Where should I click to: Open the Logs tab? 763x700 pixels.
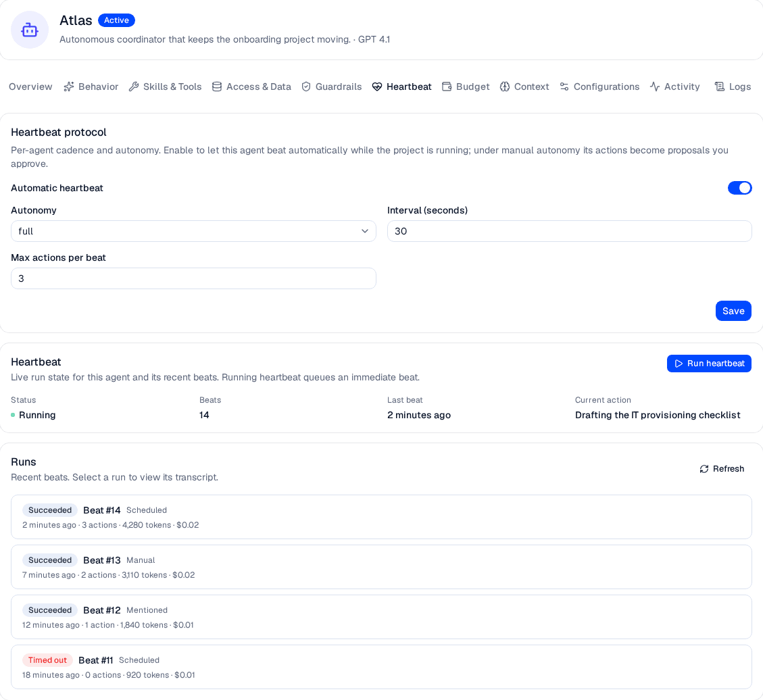pos(733,86)
